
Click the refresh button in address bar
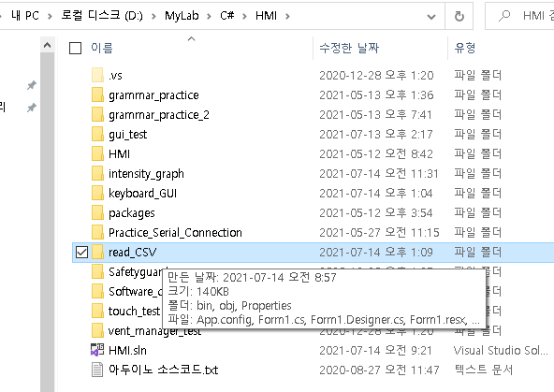click(x=459, y=16)
